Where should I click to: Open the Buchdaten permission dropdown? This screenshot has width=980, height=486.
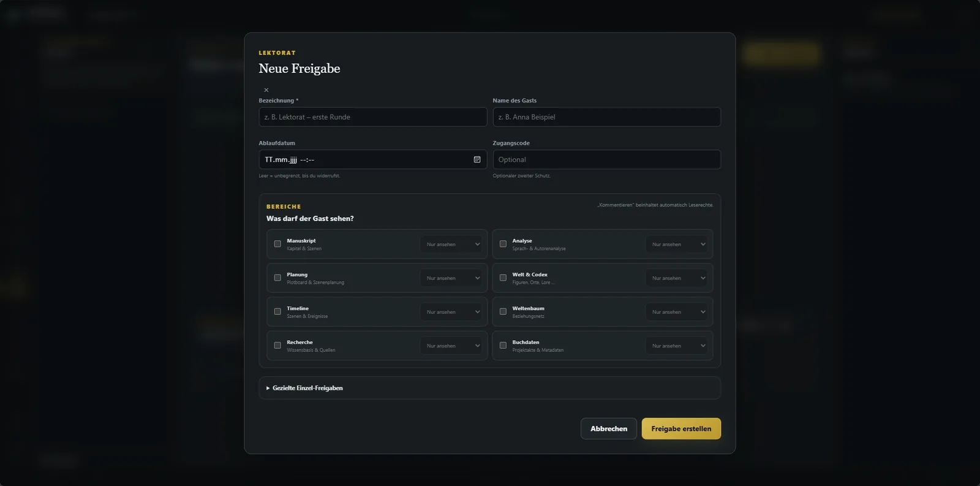(678, 346)
